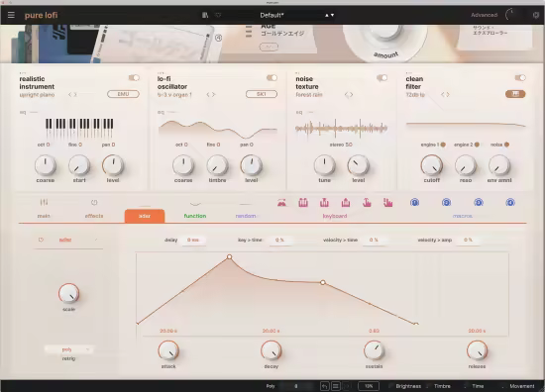
Task: Click the first blue macro icon
Action: pos(414,202)
